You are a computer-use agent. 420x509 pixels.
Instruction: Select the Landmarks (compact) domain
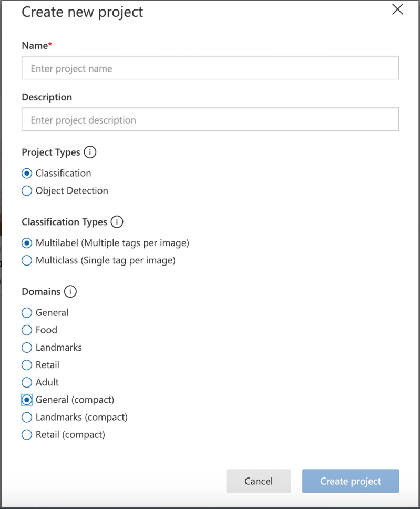tap(27, 418)
